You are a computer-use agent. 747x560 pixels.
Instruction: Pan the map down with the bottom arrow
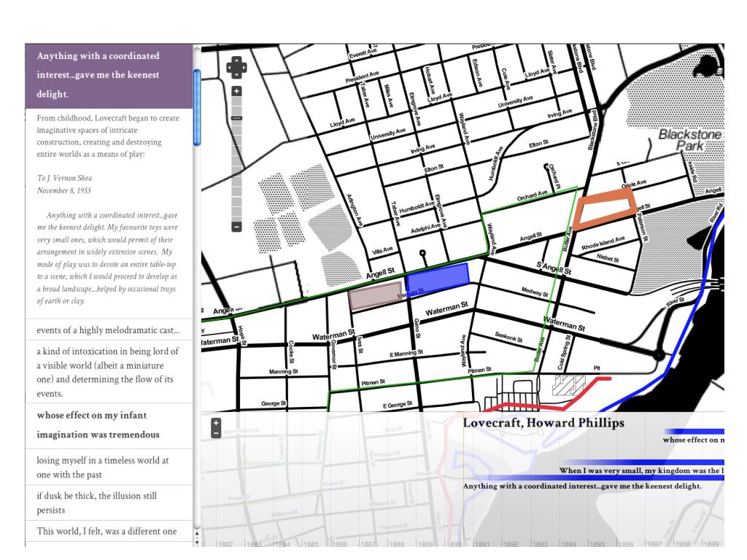pos(237,74)
